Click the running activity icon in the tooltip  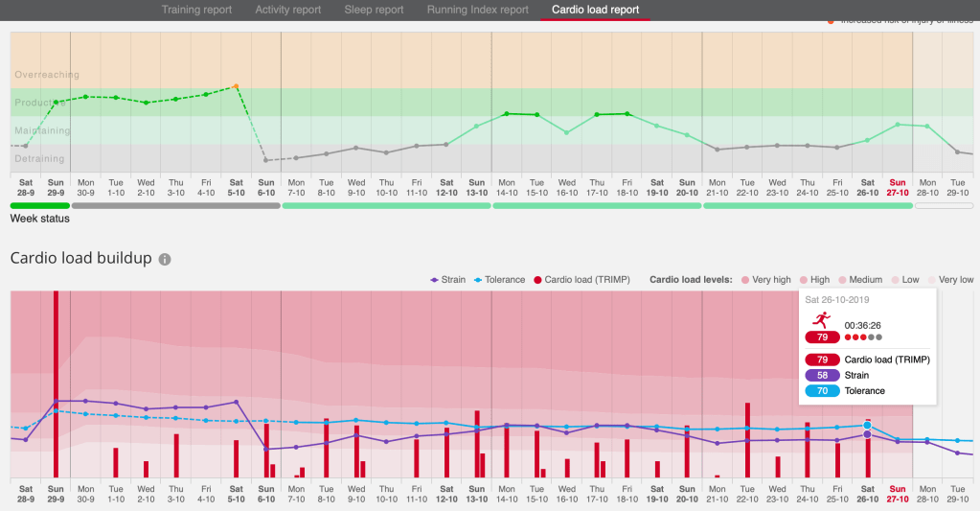click(821, 324)
